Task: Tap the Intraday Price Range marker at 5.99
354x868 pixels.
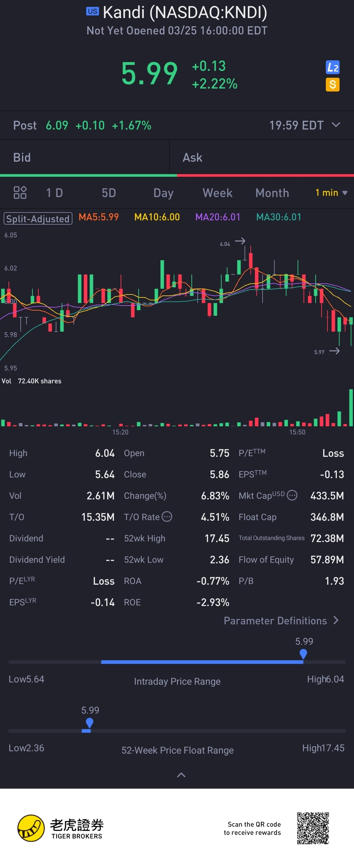Action: (303, 654)
